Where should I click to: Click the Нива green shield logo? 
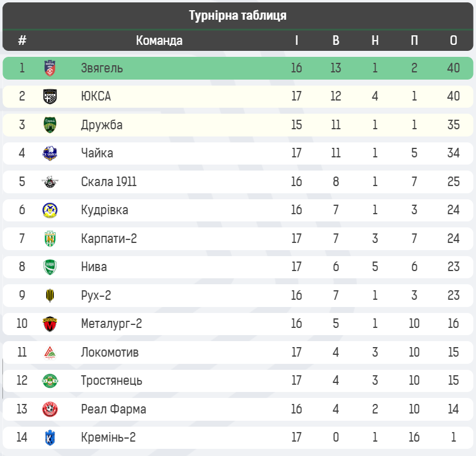click(50, 267)
